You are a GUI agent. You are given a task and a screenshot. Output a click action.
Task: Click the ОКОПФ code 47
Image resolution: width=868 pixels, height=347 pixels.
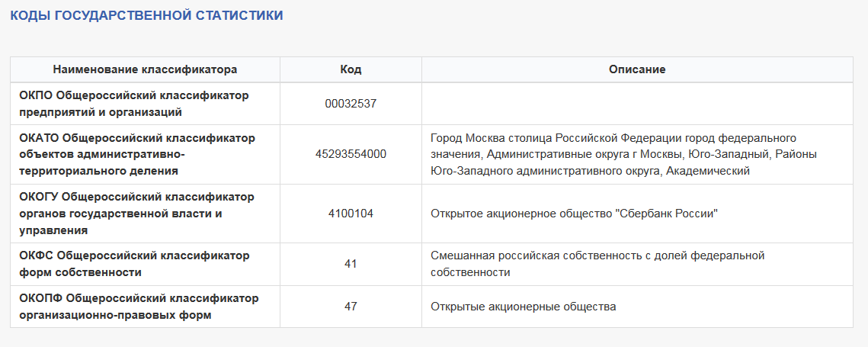click(x=351, y=307)
